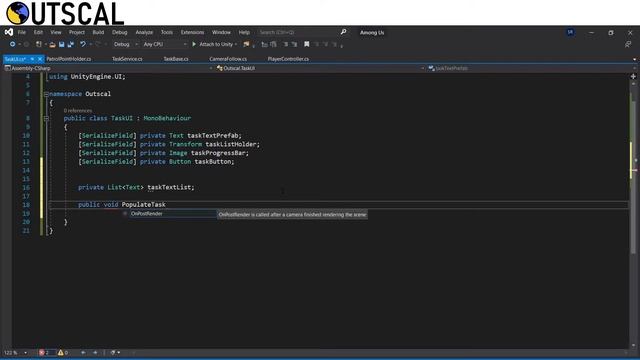Open the Build menu
The image size is (640, 360).
(x=98, y=32)
